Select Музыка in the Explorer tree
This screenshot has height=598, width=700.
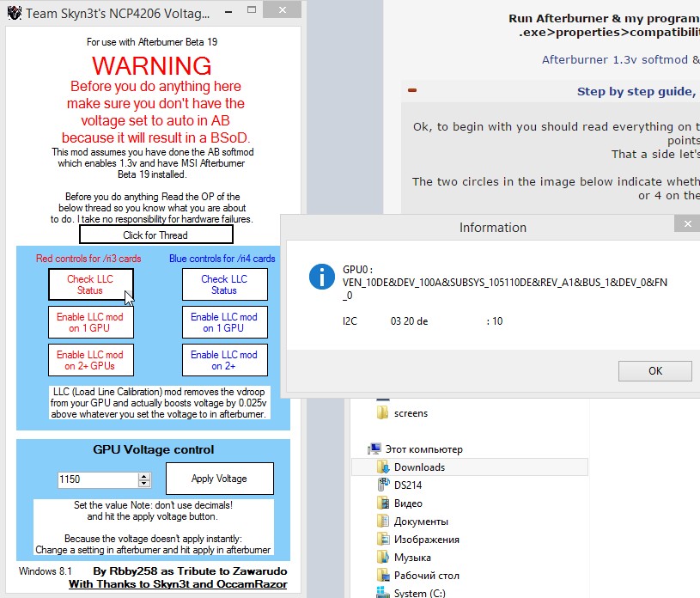click(x=412, y=558)
